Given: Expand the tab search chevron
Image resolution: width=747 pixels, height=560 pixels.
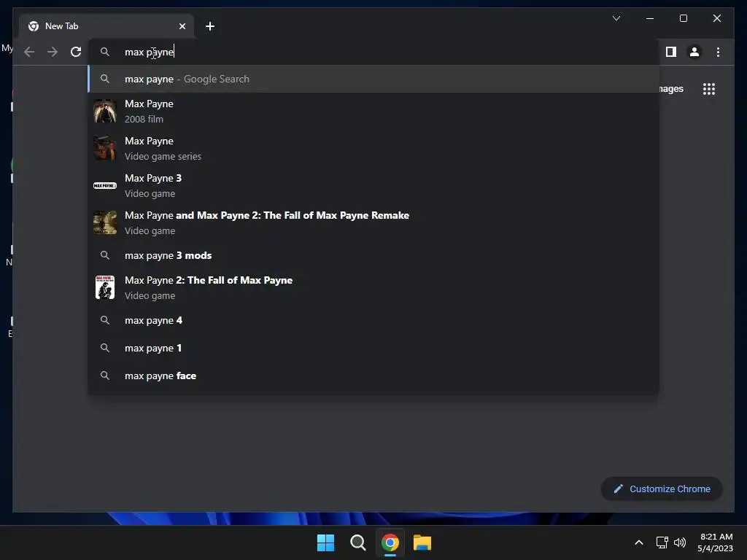Looking at the screenshot, I should coord(616,18).
